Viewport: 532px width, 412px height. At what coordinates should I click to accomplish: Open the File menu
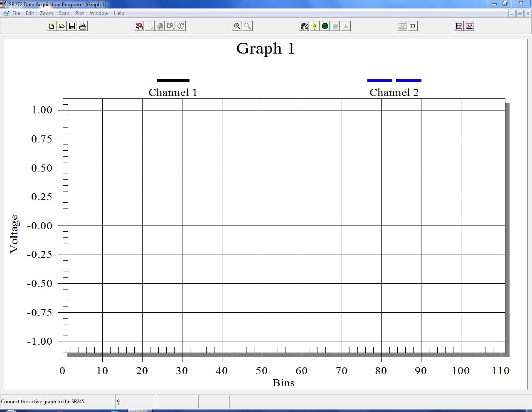click(x=16, y=13)
